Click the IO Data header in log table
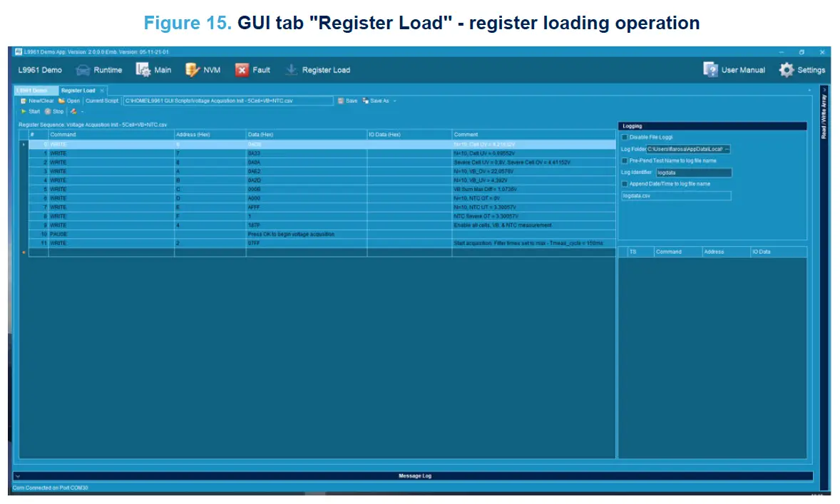This screenshot has height=504, width=840. point(779,252)
